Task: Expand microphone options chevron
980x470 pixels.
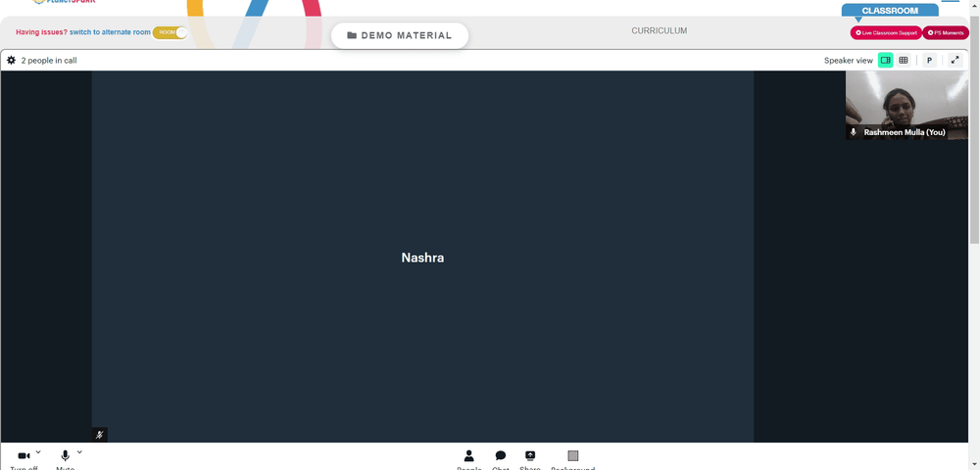Action: pos(79,452)
